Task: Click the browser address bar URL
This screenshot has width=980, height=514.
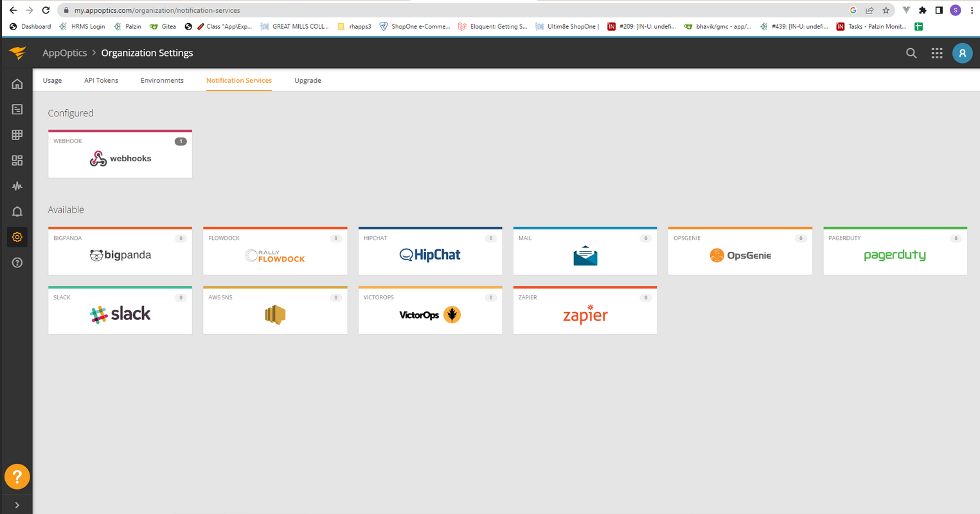Action: [157, 10]
